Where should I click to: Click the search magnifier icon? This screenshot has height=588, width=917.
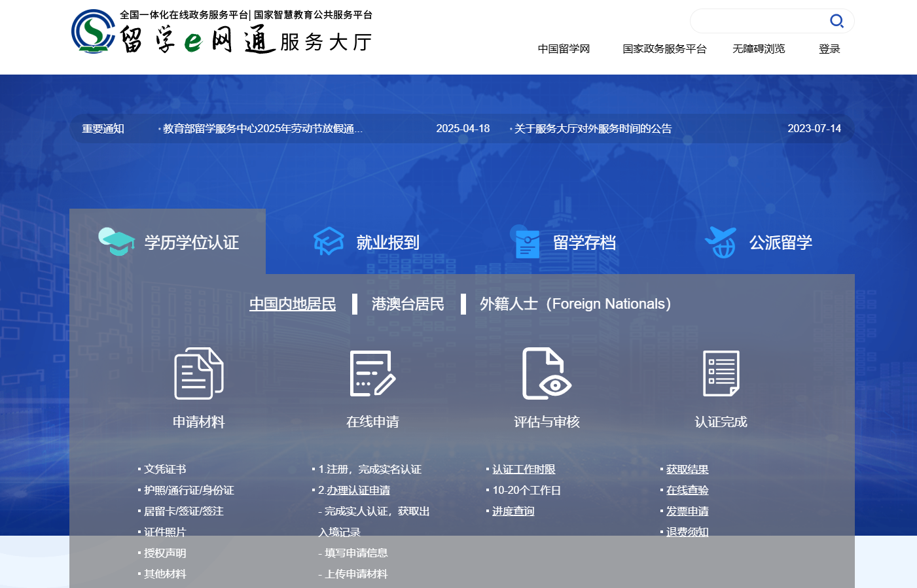tap(836, 21)
